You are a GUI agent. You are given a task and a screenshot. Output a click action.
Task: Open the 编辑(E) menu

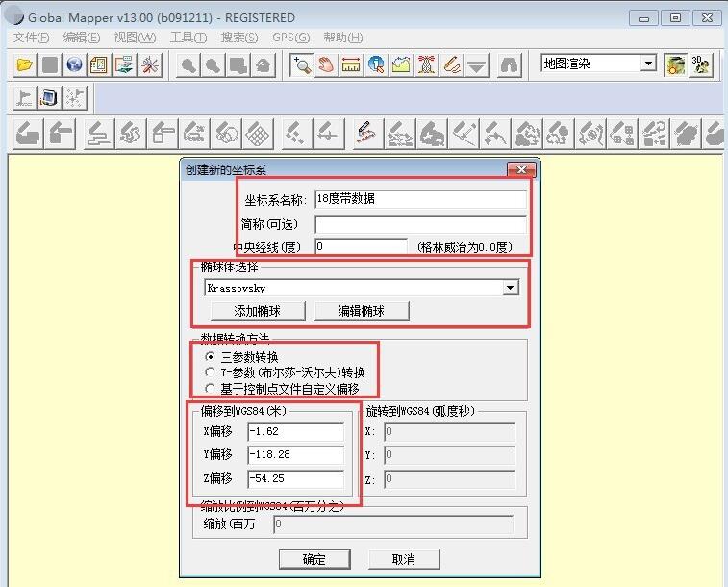pyautogui.click(x=81, y=38)
